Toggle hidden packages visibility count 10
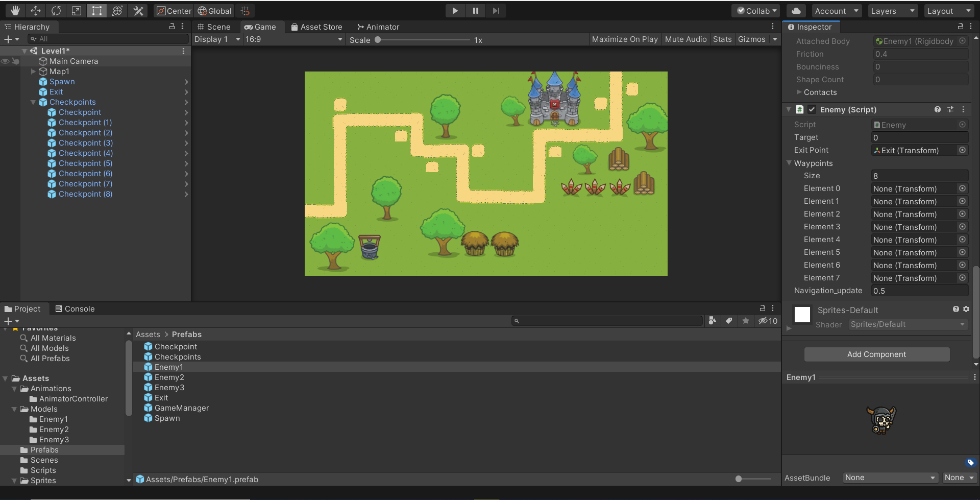 [x=768, y=321]
